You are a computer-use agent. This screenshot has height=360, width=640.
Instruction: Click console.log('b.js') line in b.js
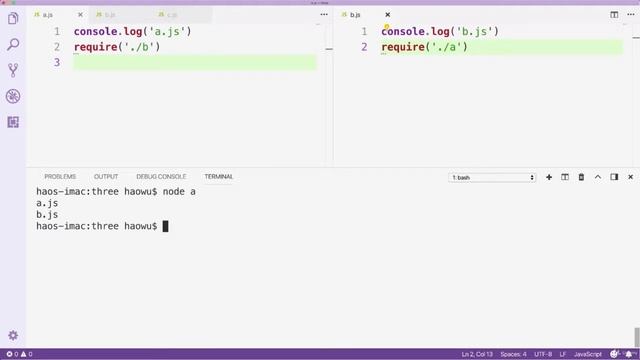(440, 31)
